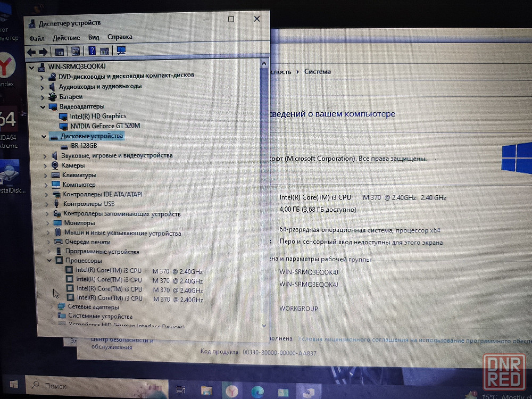The width and height of the screenshot is (532, 399).
Task: Click the action pane toolbar icon
Action: point(105,51)
